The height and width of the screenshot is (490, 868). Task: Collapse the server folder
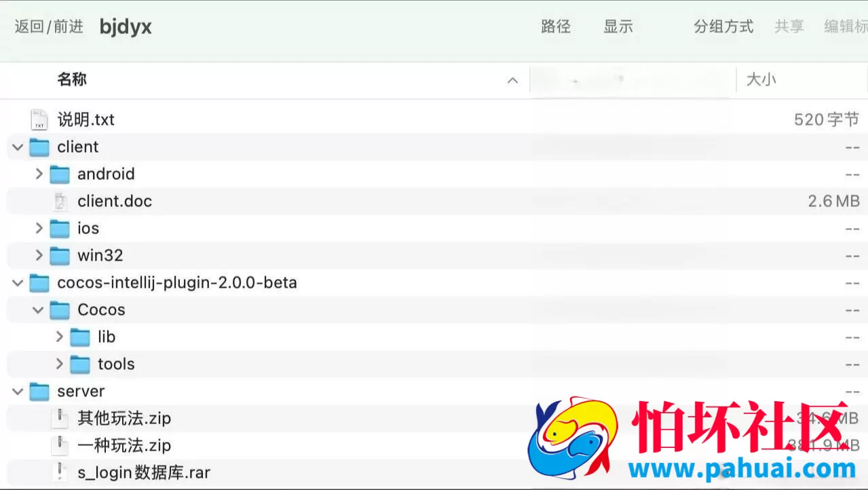[18, 392]
